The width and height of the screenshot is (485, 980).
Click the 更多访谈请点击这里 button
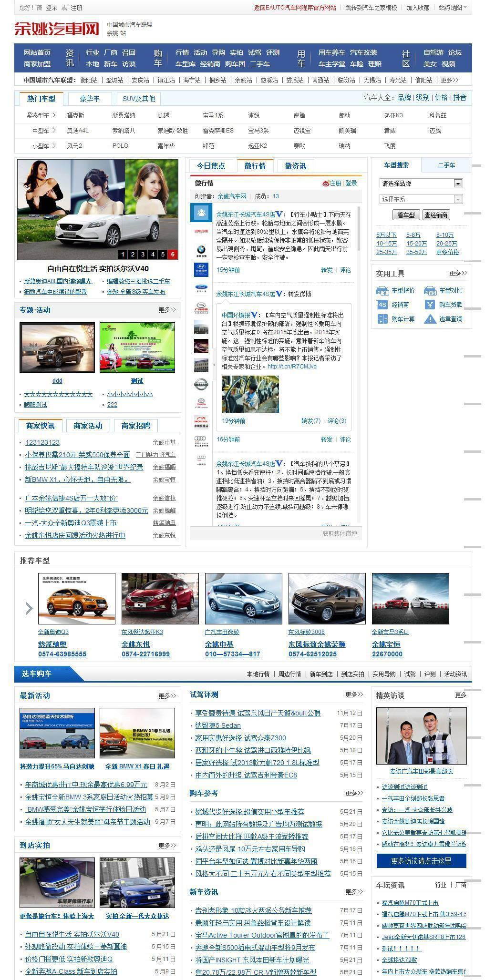[x=421, y=861]
